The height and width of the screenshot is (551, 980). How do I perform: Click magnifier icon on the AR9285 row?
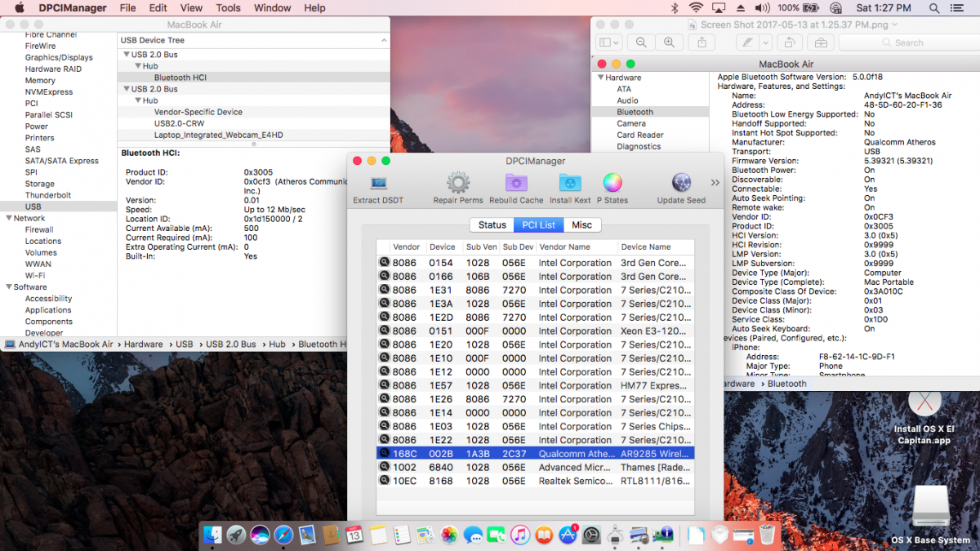pyautogui.click(x=384, y=454)
